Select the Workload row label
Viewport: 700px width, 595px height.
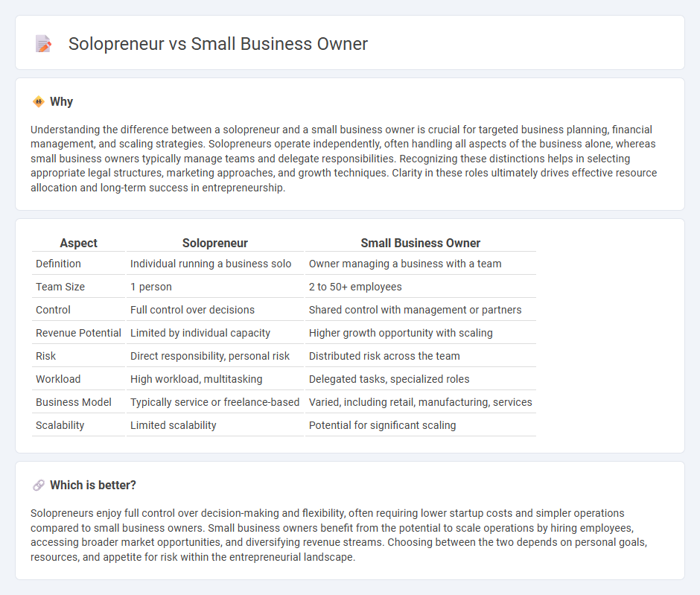pyautogui.click(x=59, y=379)
